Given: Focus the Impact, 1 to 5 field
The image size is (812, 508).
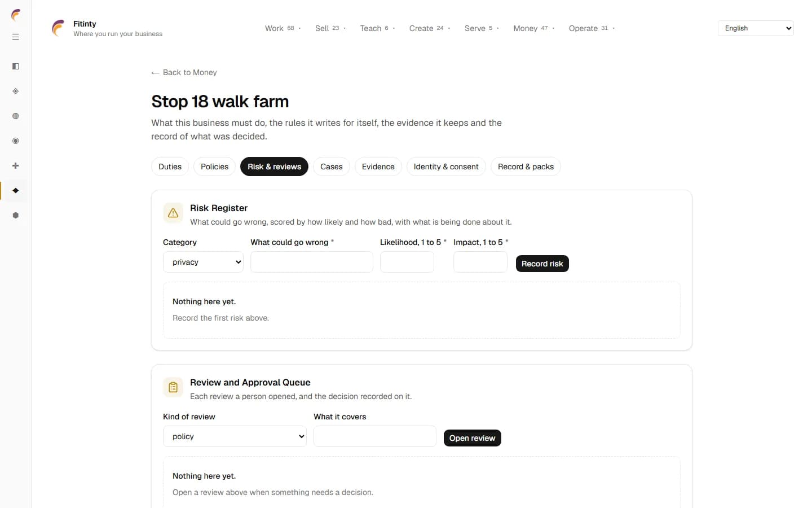Looking at the screenshot, I should click(480, 262).
